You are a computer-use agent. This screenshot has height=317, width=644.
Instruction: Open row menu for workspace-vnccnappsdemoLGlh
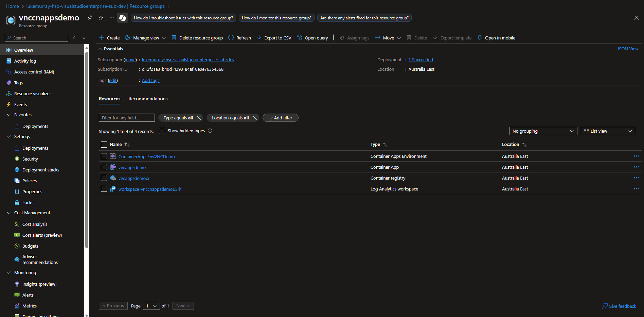point(636,189)
